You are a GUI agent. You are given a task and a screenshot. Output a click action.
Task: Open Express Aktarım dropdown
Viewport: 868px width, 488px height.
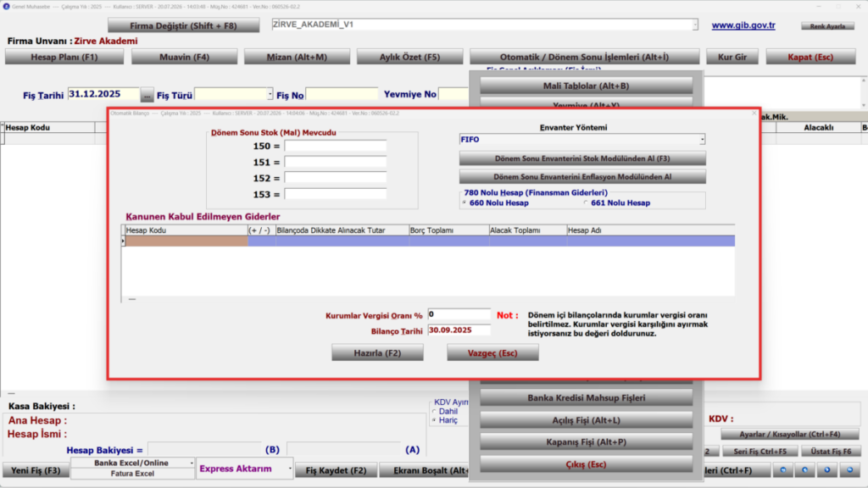coord(290,469)
